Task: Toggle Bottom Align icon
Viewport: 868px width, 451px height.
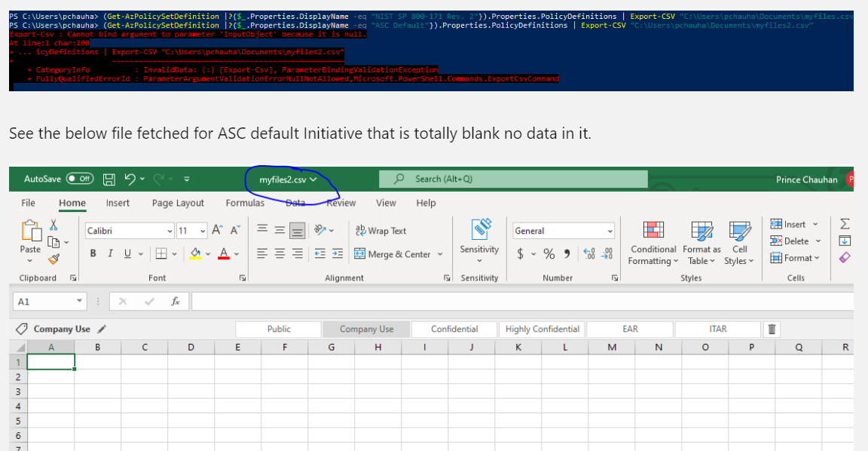Action: (298, 230)
